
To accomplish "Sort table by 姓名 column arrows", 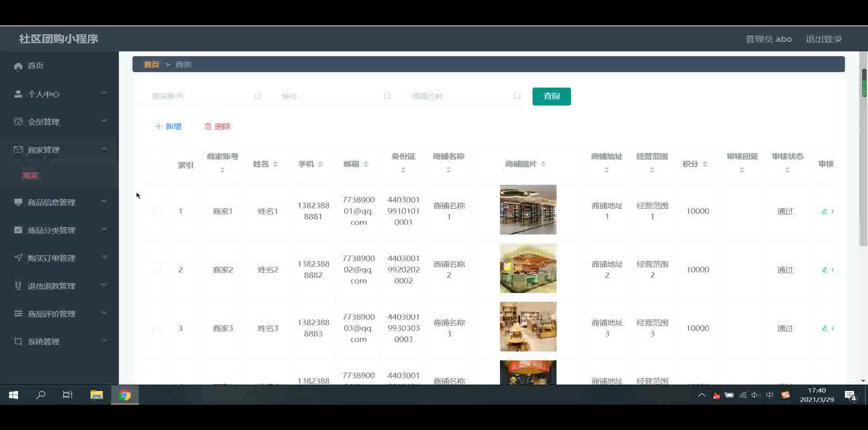I will pos(275,164).
